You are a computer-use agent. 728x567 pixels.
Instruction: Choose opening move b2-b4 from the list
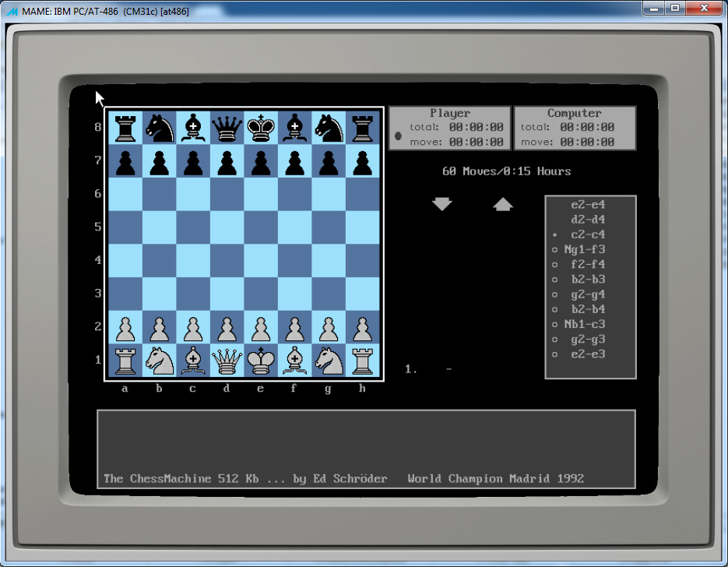(588, 309)
